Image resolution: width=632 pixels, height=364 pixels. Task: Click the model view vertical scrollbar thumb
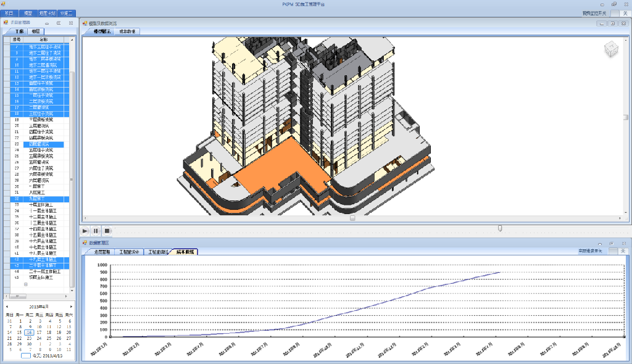(626, 117)
